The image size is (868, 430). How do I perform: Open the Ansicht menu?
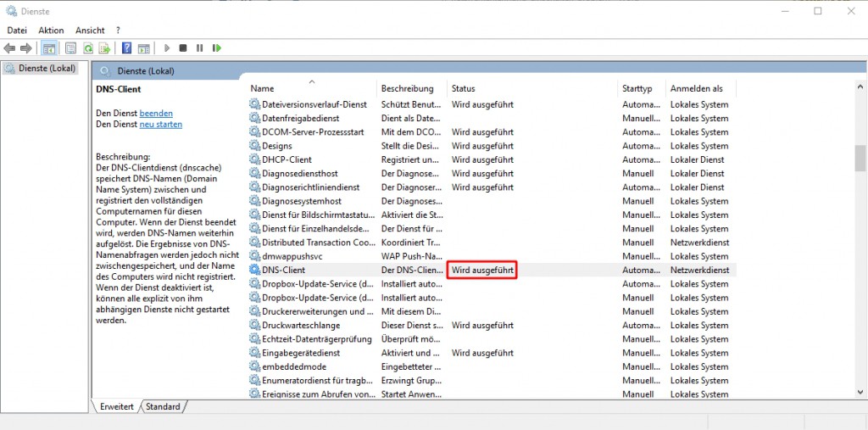pyautogui.click(x=90, y=31)
